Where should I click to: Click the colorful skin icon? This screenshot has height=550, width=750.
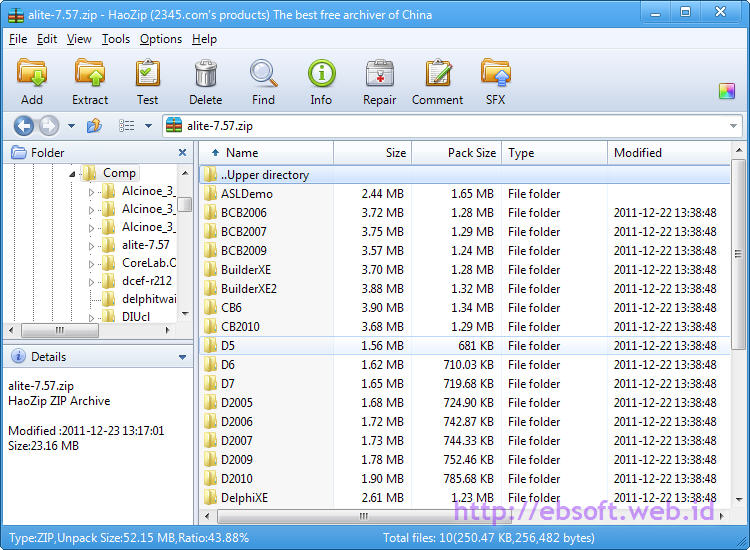coord(727,91)
